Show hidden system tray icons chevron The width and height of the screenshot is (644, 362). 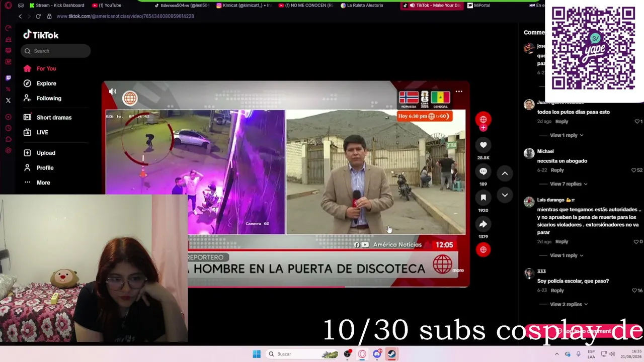tap(556, 354)
